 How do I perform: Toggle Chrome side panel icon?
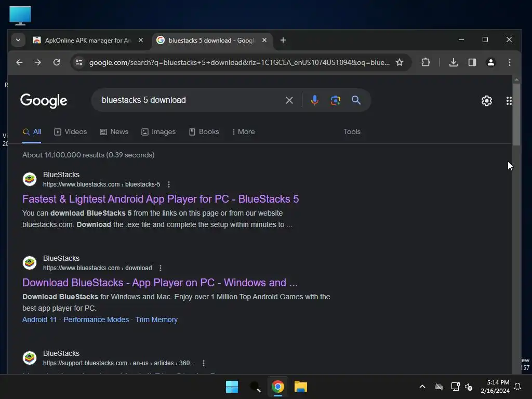coord(472,62)
